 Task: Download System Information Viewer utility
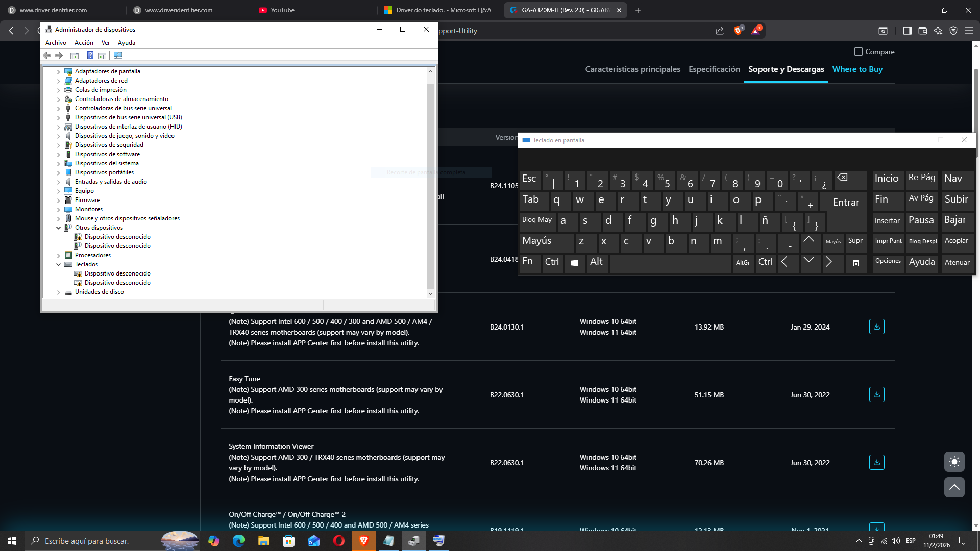tap(876, 462)
